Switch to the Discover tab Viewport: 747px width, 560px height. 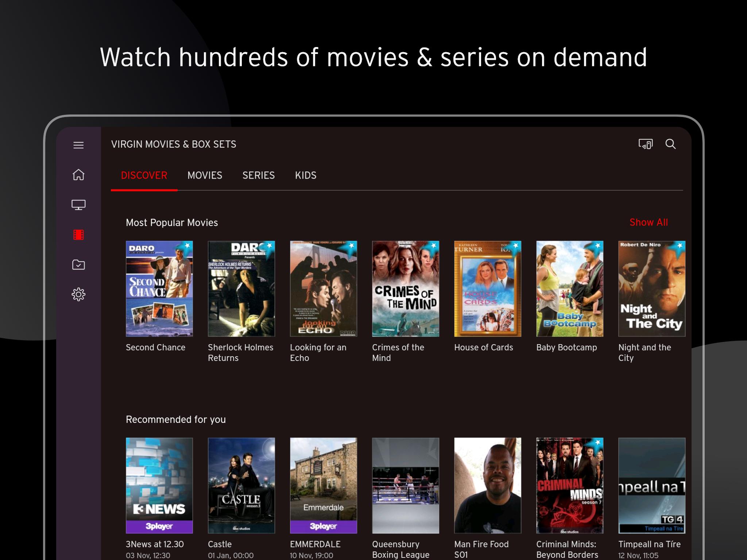(x=144, y=175)
